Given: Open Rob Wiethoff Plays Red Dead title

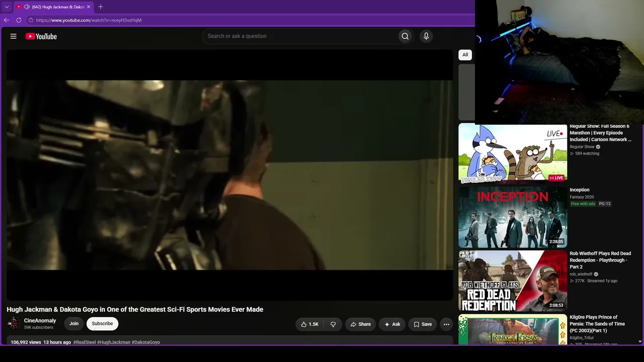Looking at the screenshot, I should coord(600,260).
